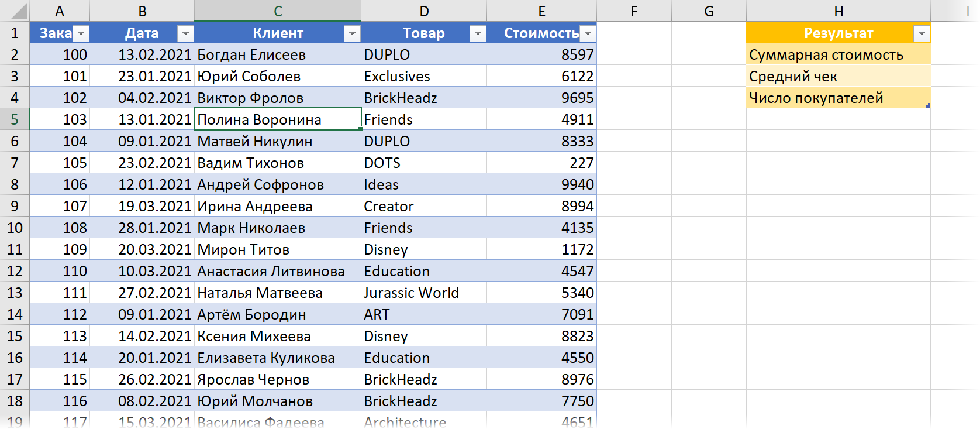The width and height of the screenshot is (980, 429).
Task: Select client cell Наталья Матвеева
Action: pos(278,293)
